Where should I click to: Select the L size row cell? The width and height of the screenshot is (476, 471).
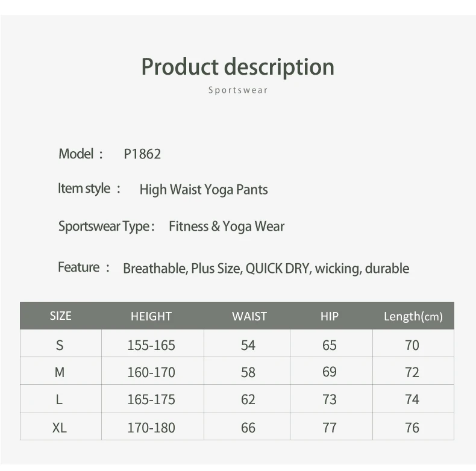[60, 399]
